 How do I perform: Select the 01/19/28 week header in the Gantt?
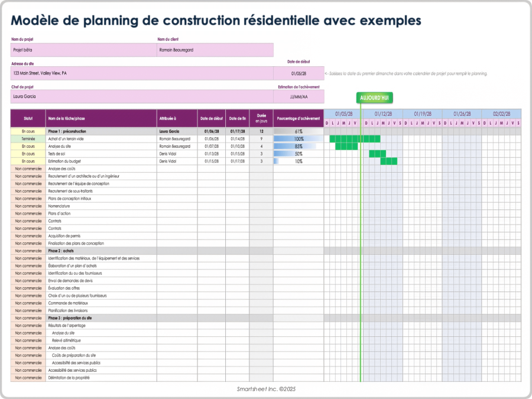pos(423,114)
